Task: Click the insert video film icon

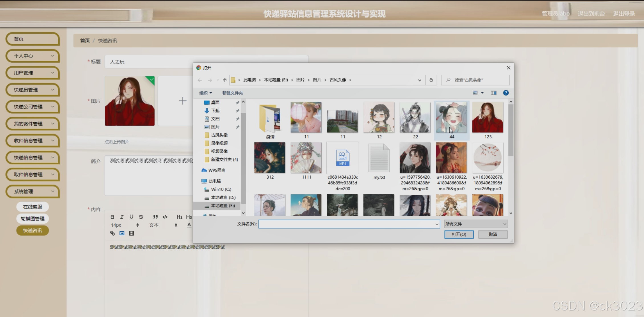Action: point(131,233)
